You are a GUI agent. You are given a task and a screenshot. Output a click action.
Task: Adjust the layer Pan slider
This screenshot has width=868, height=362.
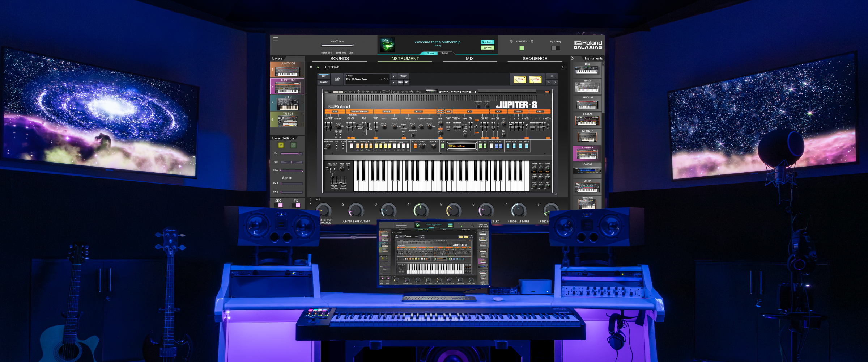tap(292, 162)
